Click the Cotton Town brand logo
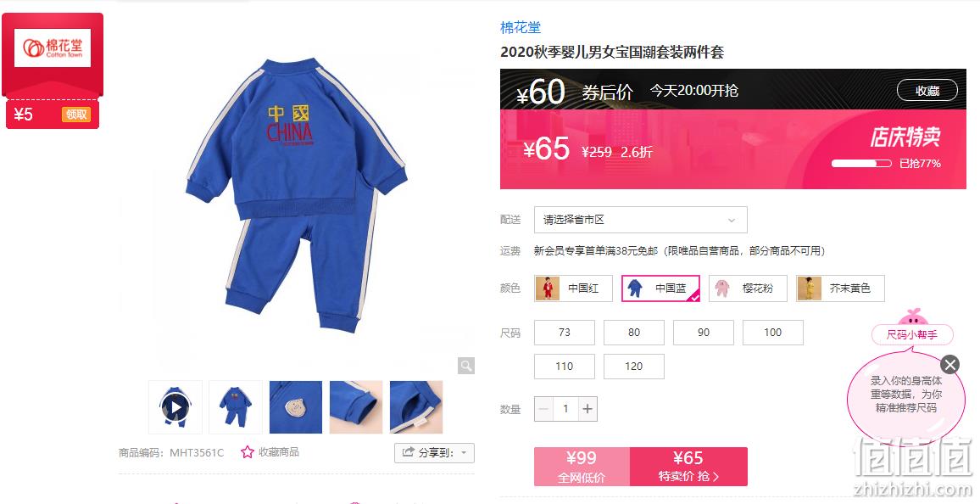 [53, 48]
